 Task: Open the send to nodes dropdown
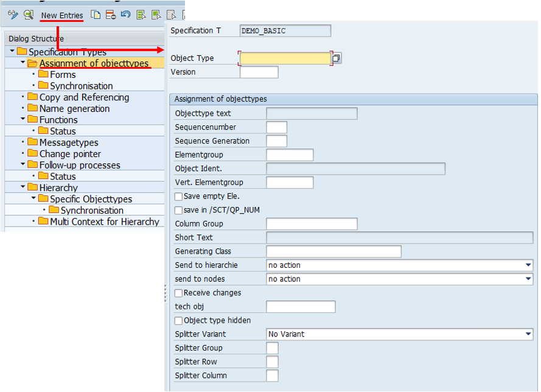click(x=527, y=279)
